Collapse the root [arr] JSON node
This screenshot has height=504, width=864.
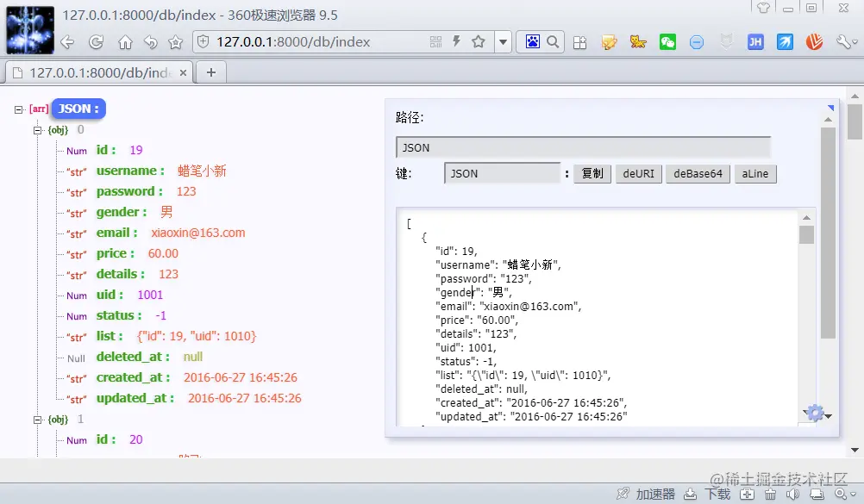(x=19, y=109)
